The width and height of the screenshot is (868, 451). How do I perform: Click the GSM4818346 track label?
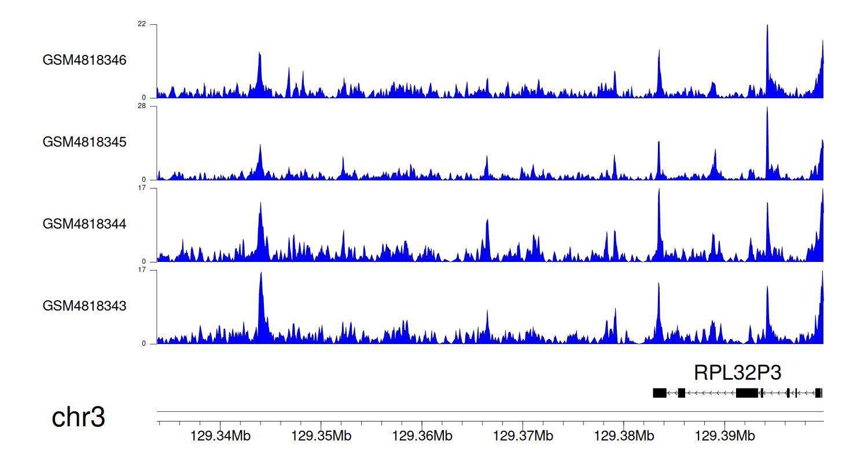(x=84, y=60)
